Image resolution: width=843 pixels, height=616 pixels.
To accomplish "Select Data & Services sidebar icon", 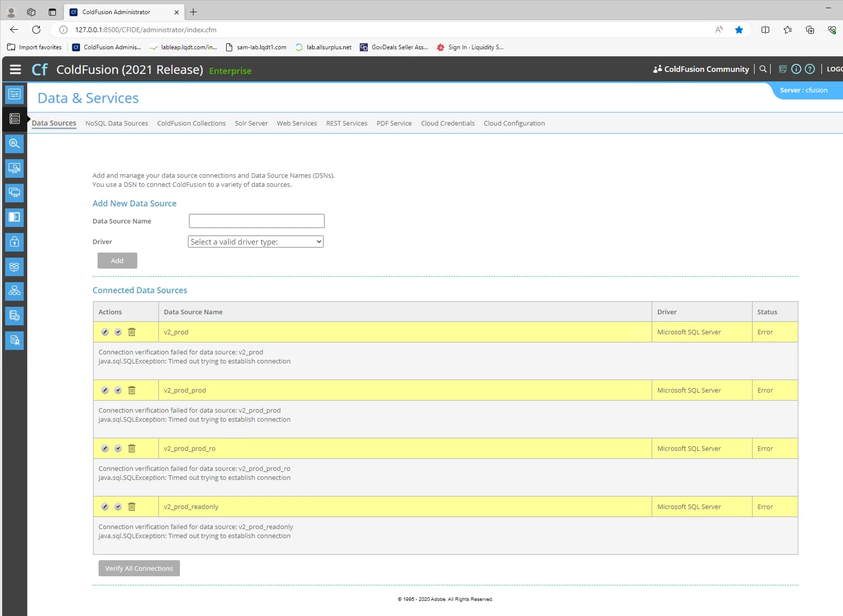I will click(15, 118).
